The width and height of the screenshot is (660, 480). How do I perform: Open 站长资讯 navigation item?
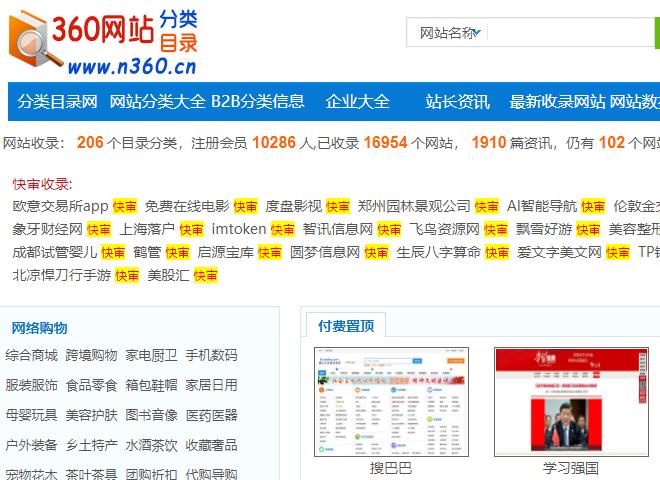(457, 101)
